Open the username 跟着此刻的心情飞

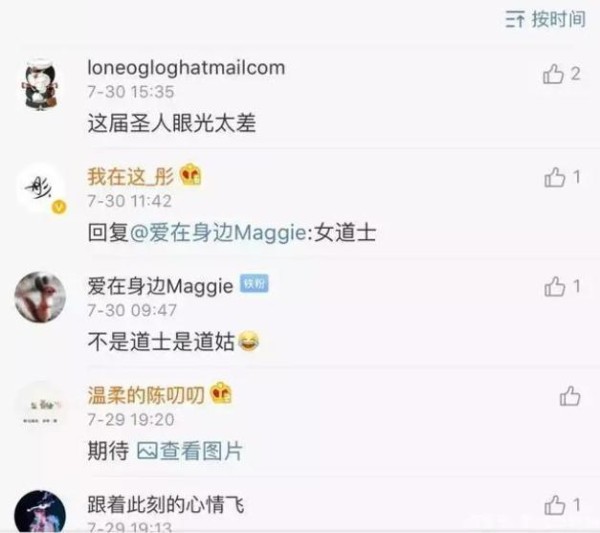click(x=166, y=505)
